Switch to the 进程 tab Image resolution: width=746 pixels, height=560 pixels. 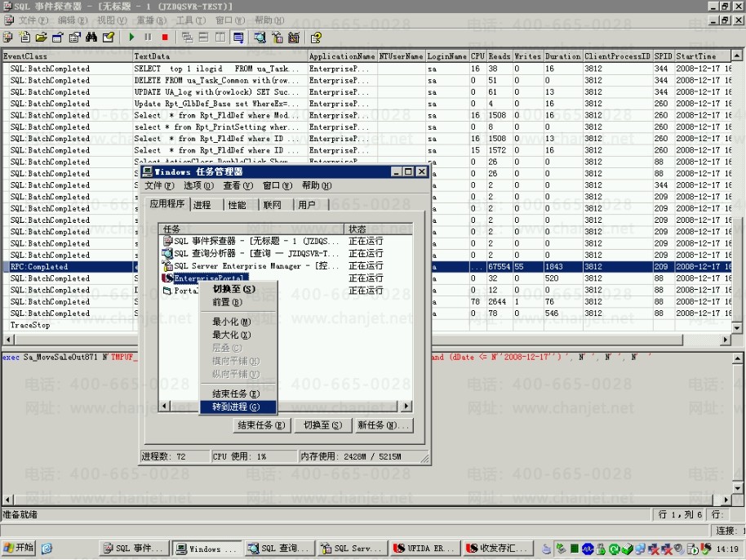[202, 205]
